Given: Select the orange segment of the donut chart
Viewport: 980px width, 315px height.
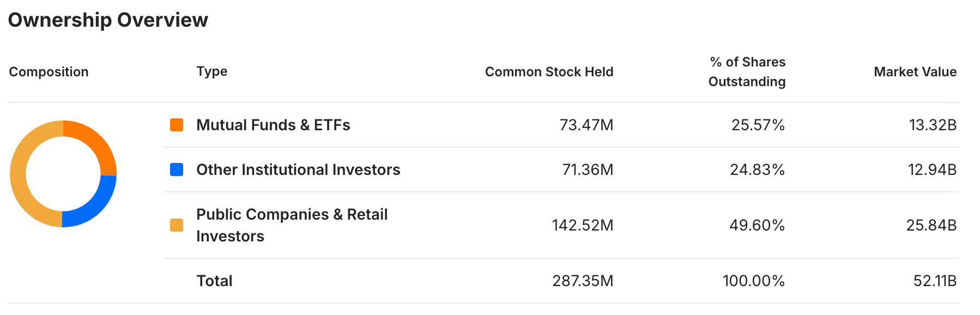Looking at the screenshot, I should point(94,141).
